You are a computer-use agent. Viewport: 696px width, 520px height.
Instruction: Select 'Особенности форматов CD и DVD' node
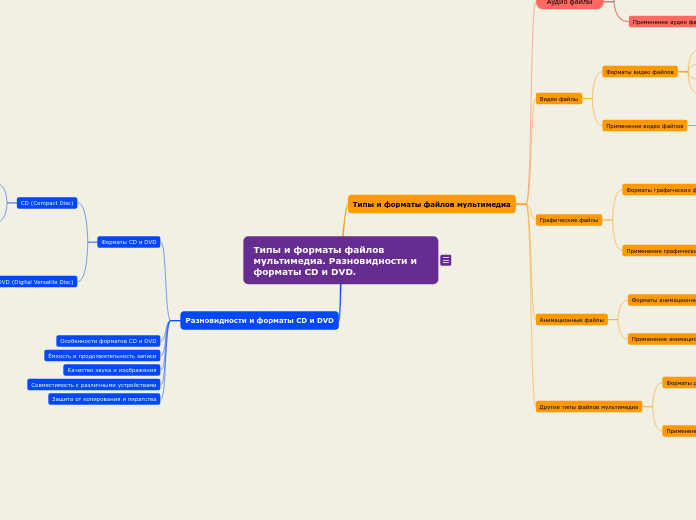(x=108, y=341)
